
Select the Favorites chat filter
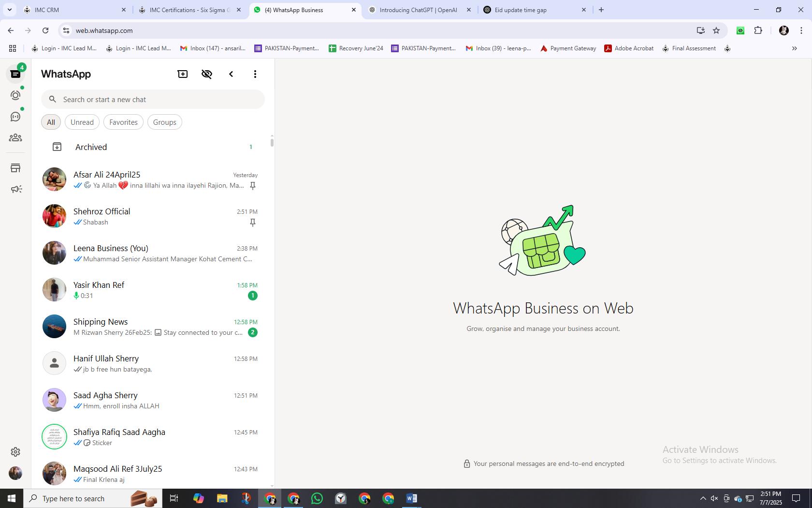123,122
